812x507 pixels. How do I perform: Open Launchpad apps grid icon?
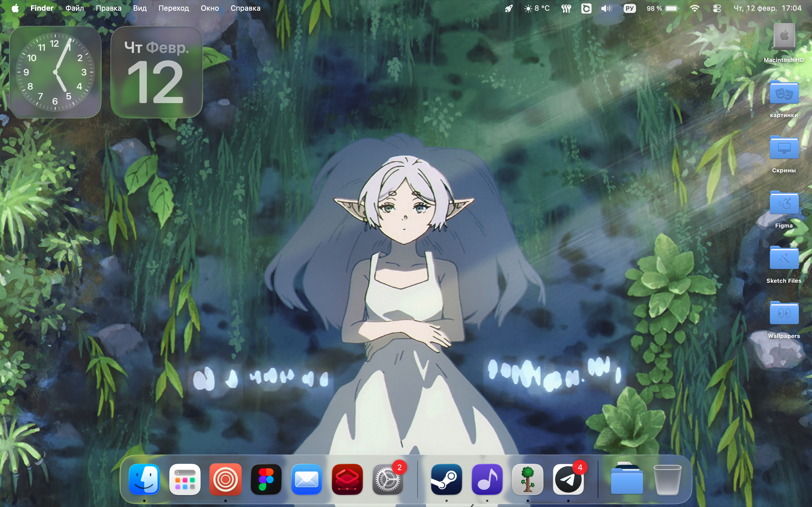click(x=185, y=479)
